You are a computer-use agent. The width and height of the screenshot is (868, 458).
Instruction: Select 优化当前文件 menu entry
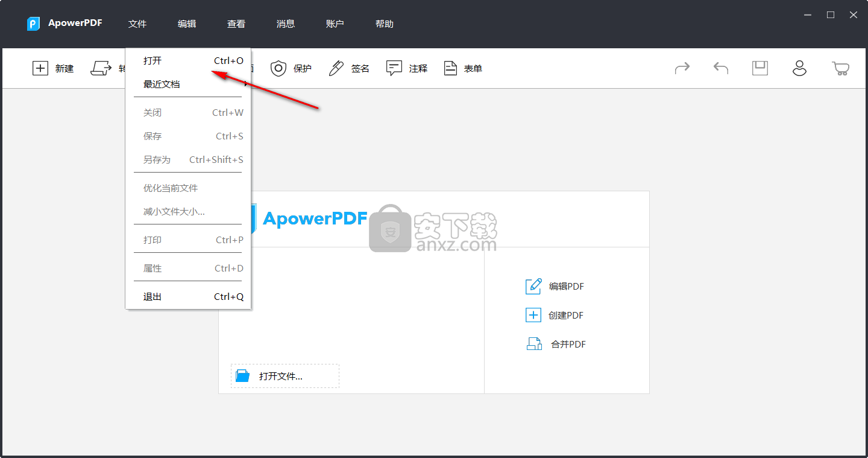pyautogui.click(x=188, y=188)
